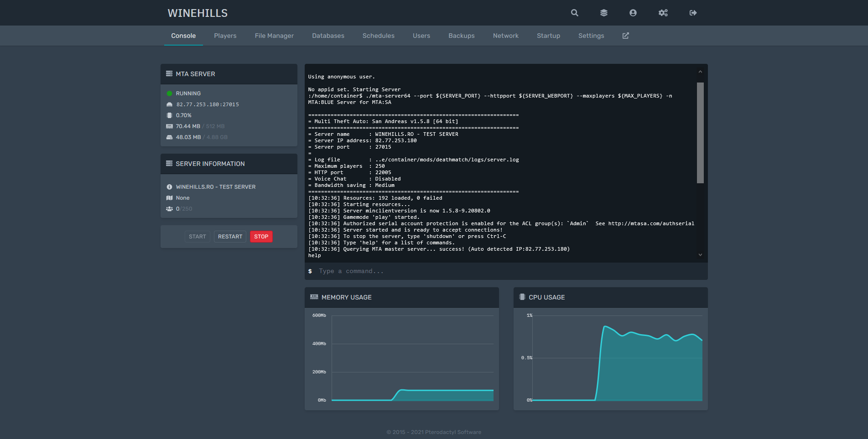
Task: Click the console command input field
Action: point(506,271)
